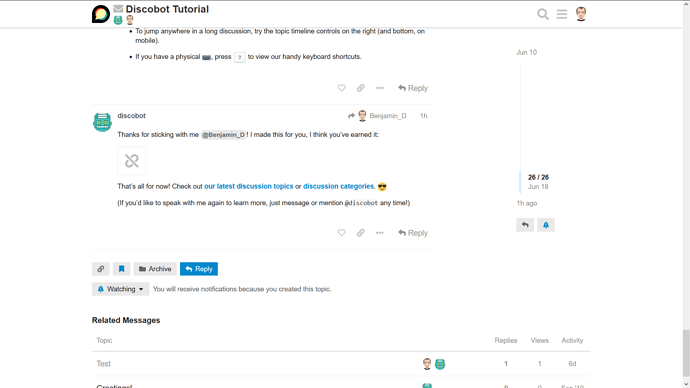Image resolution: width=690 pixels, height=388 pixels.
Task: Jump to 1h ago on timeline
Action: (x=527, y=203)
